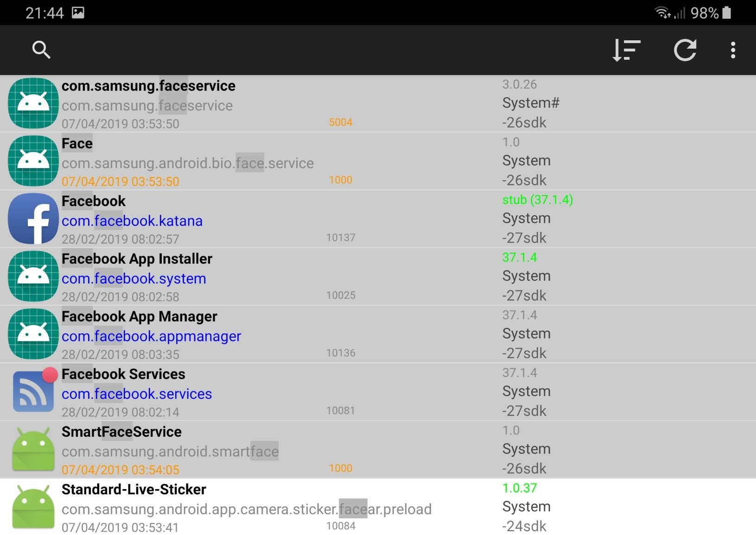Select the Facebook app name
Viewport: 756px width, 535px height.
[94, 201]
